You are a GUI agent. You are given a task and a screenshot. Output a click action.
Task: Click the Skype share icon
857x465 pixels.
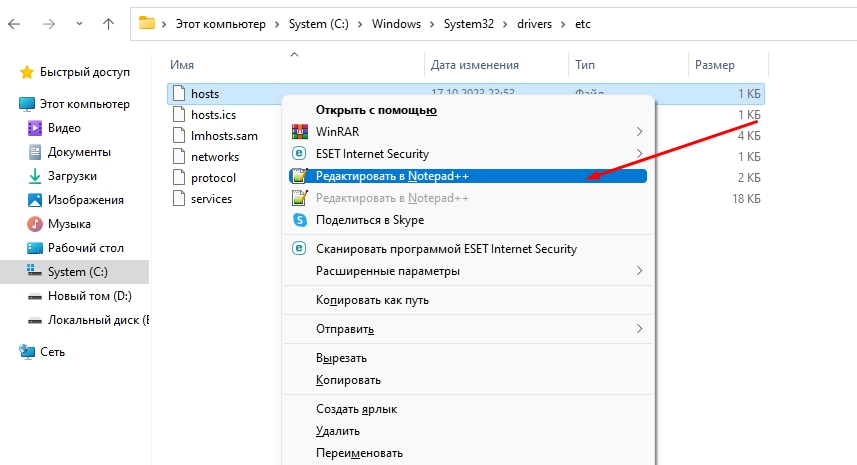point(298,220)
